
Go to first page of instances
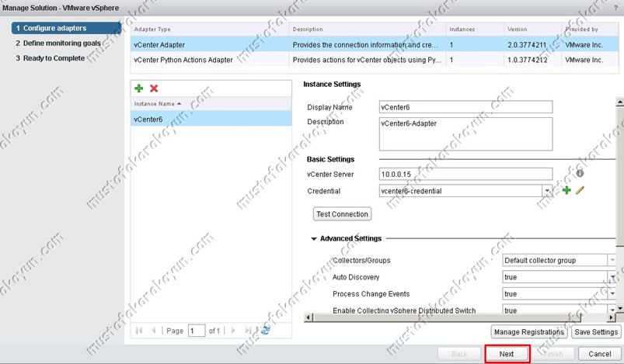pos(139,330)
